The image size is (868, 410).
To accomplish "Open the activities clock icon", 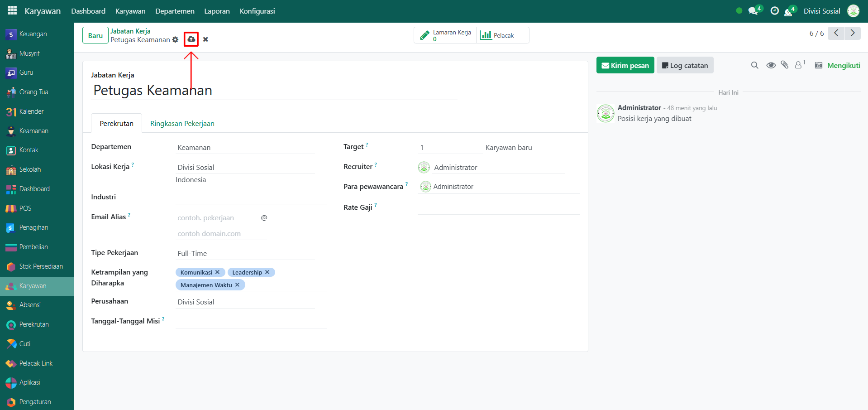I will (x=774, y=11).
